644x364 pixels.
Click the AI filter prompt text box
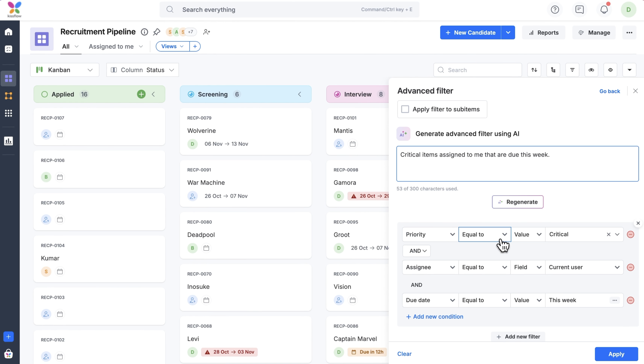click(517, 164)
